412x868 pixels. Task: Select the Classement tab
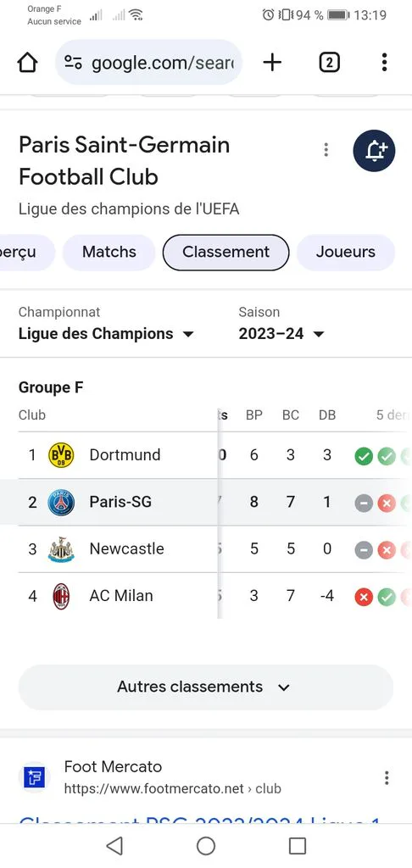tap(226, 252)
